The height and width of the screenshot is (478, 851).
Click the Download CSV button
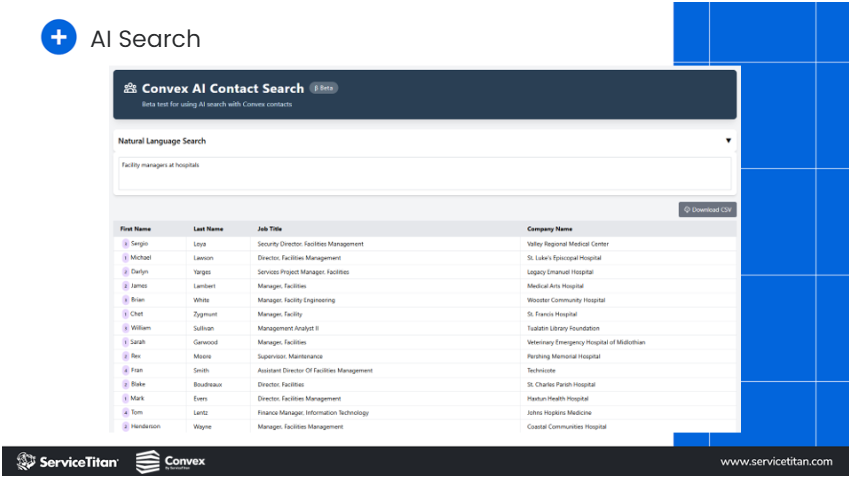(707, 209)
